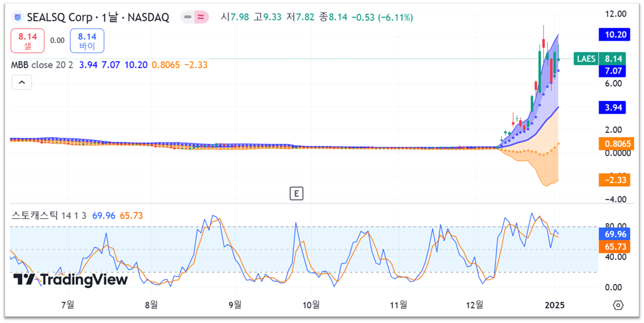This screenshot has width=644, height=323.
Task: Collapse the indicator legend with chevron arrow
Action: point(22,82)
